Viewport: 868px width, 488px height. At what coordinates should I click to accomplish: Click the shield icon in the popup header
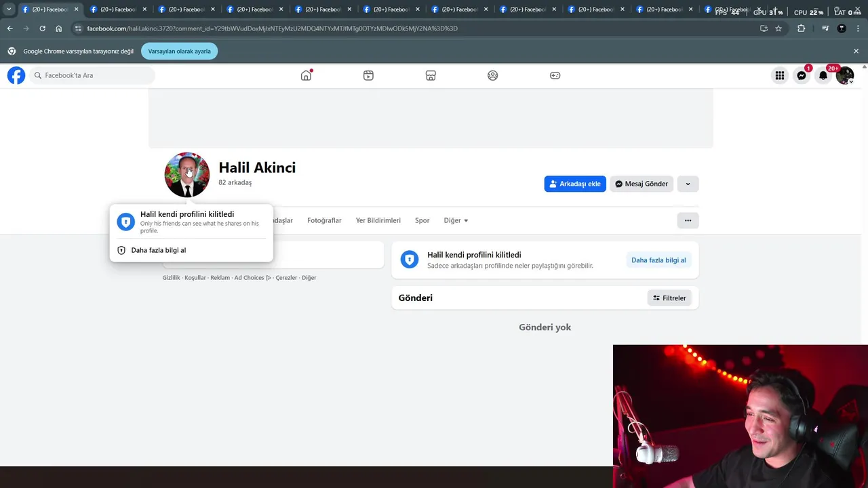125,222
